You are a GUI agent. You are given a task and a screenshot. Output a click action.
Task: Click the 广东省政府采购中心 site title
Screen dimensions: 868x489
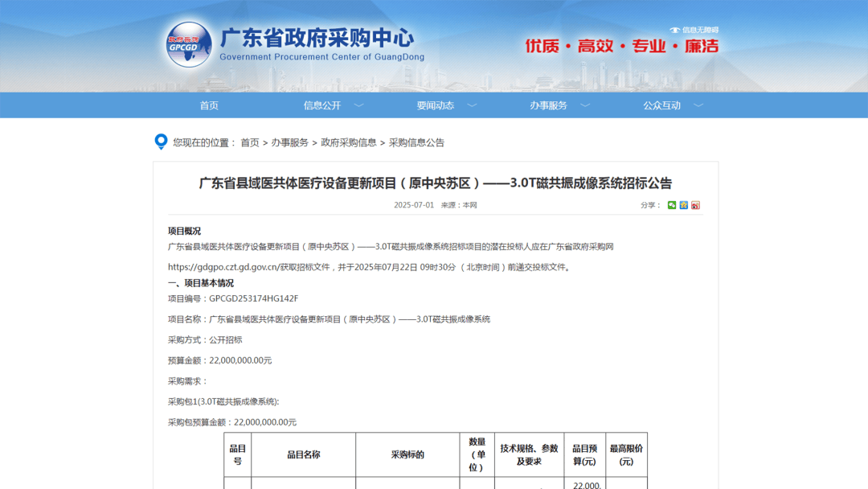(317, 39)
